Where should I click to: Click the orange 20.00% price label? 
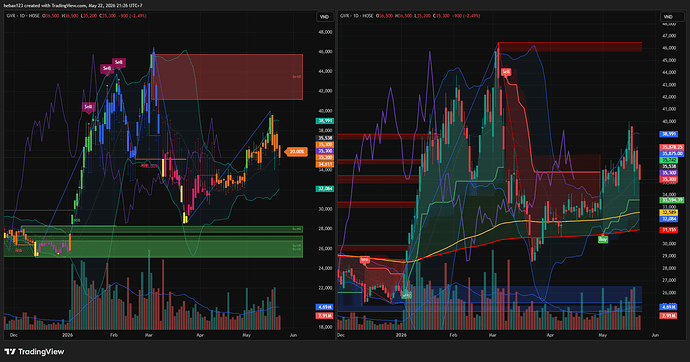pos(296,152)
